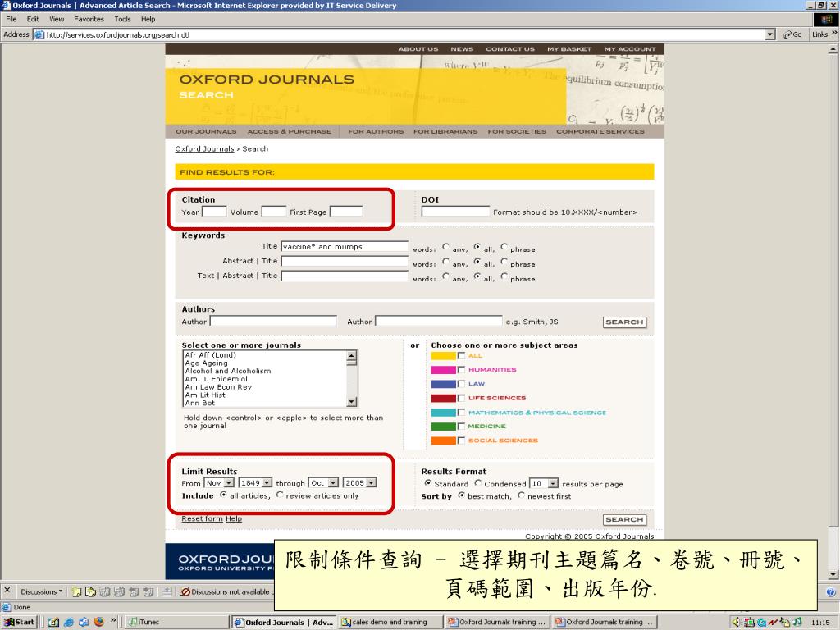Check the MEDICINE subject checkbox
This screenshot has width=840, height=630.
pyautogui.click(x=461, y=427)
